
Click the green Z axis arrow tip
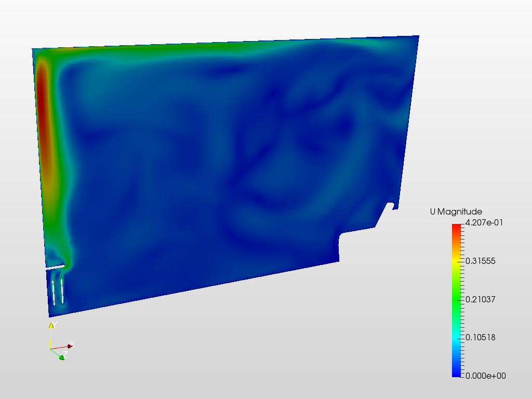point(62,357)
